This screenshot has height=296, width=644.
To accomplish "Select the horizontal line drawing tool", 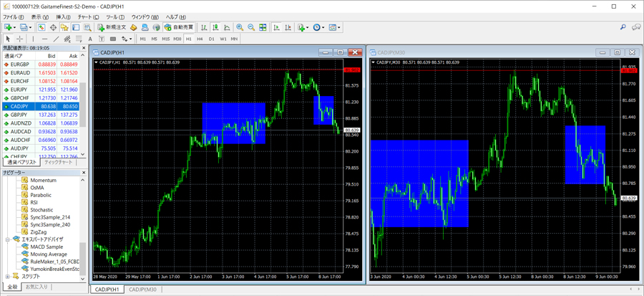I will (44, 39).
